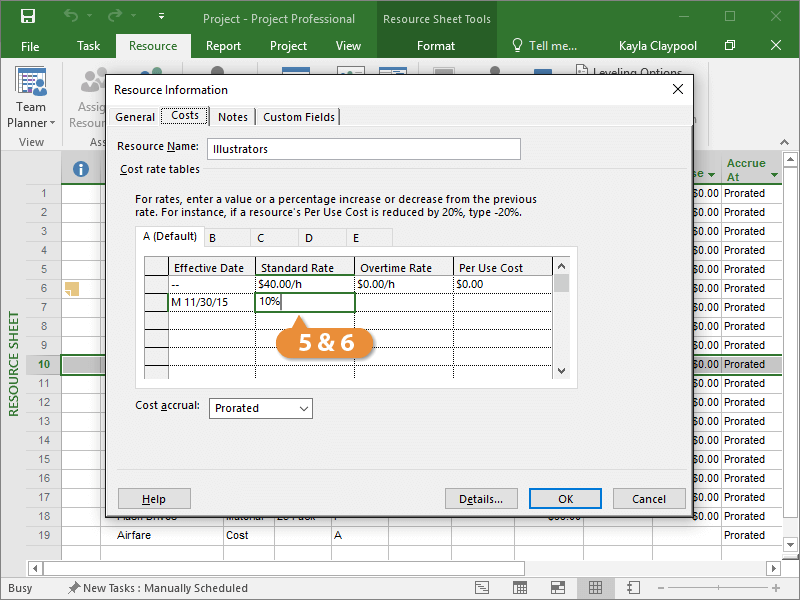Click the Save icon in the title bar
This screenshot has height=600, width=800.
coord(28,17)
